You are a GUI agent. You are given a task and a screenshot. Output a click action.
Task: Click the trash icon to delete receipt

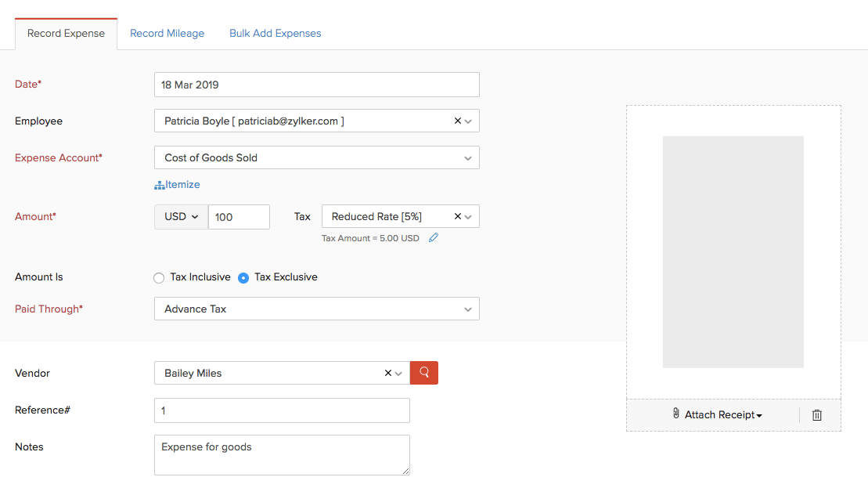817,415
